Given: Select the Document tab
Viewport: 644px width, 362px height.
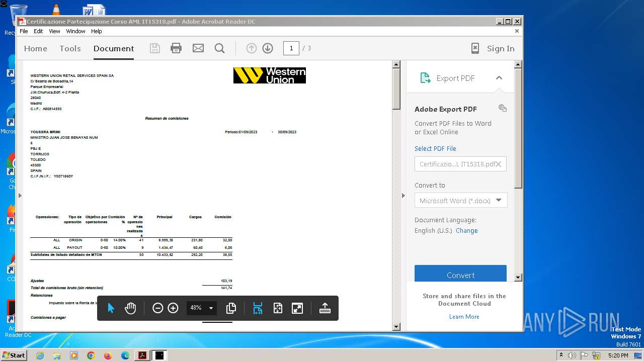Looking at the screenshot, I should [x=114, y=48].
